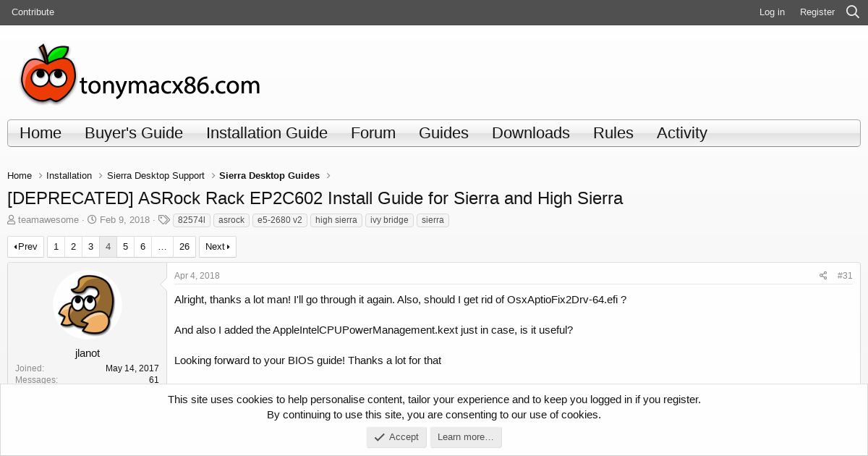Open jlanot username link
This screenshot has height=456, width=868.
point(88,353)
